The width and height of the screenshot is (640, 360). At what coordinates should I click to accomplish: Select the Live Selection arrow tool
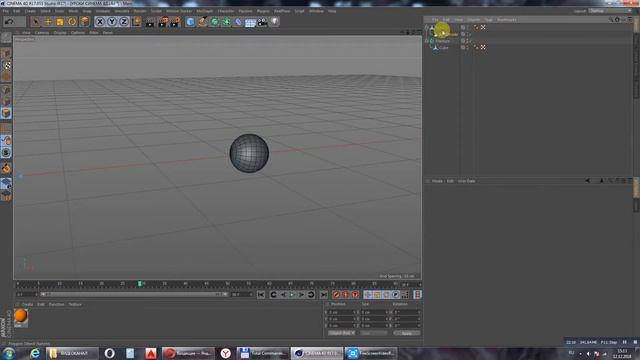tap(36, 22)
